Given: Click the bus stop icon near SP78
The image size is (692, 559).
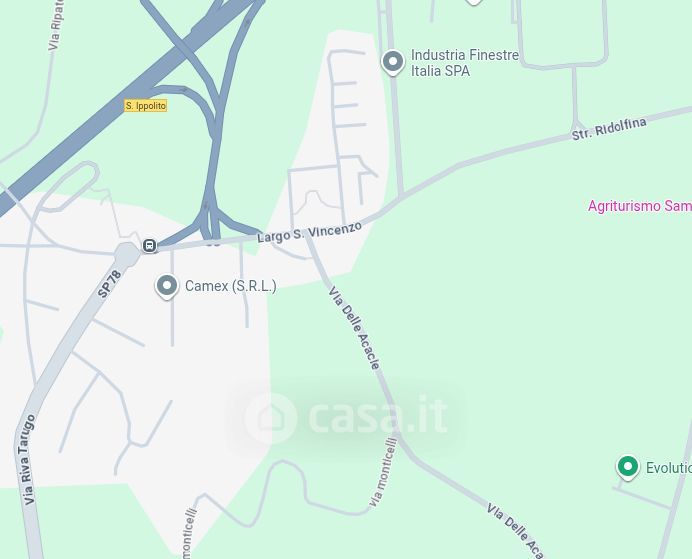Looking at the screenshot, I should tap(150, 245).
